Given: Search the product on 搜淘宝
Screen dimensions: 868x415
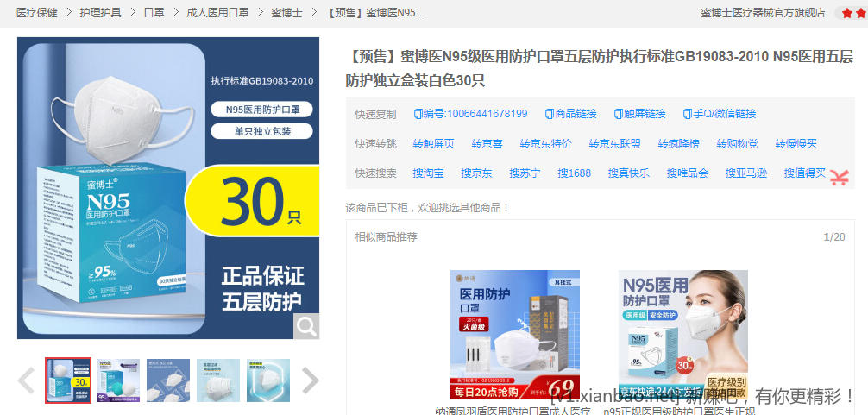Looking at the screenshot, I should coord(429,173).
